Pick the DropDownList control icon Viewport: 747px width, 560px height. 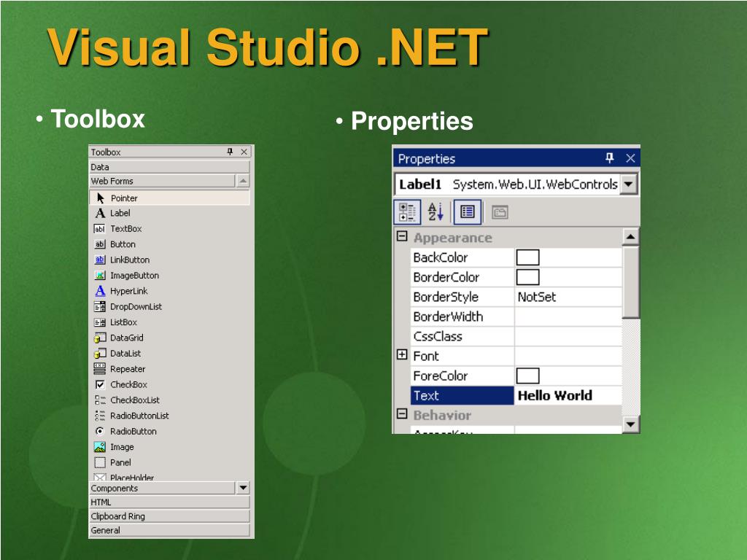tap(99, 307)
